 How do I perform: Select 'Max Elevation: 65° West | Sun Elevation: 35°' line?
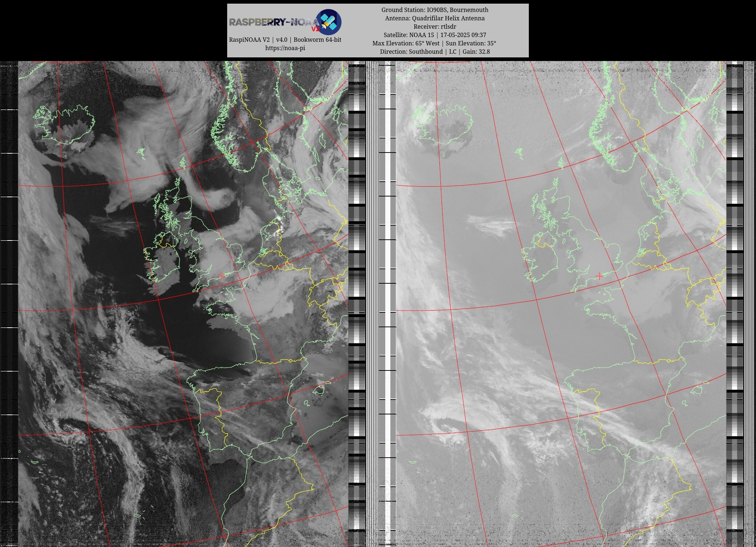pyautogui.click(x=434, y=43)
